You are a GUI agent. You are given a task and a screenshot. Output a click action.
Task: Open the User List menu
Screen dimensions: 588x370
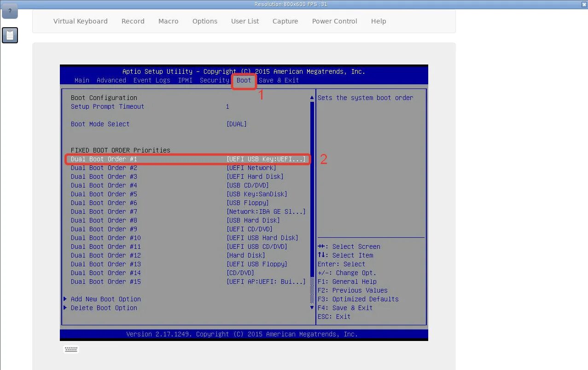tap(245, 21)
